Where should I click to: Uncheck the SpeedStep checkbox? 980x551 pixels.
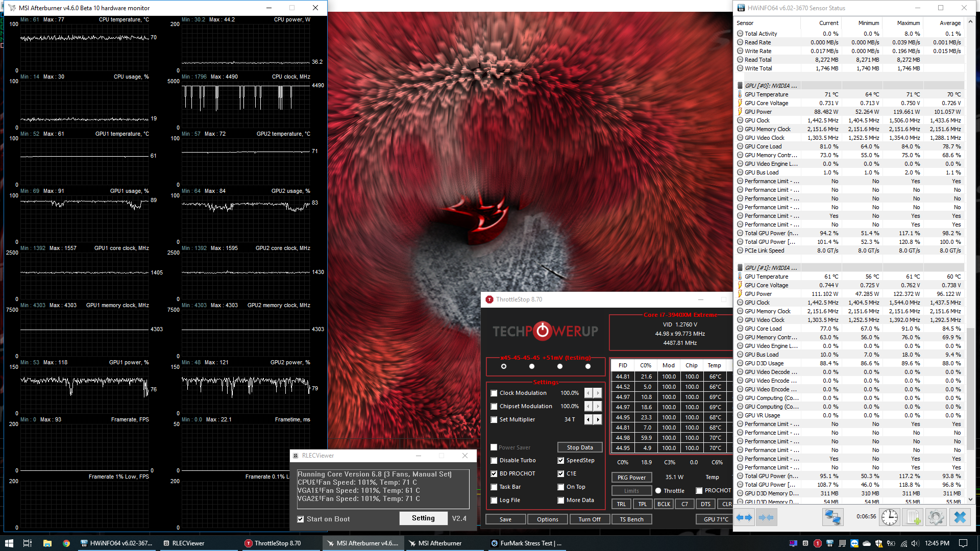pyautogui.click(x=561, y=460)
